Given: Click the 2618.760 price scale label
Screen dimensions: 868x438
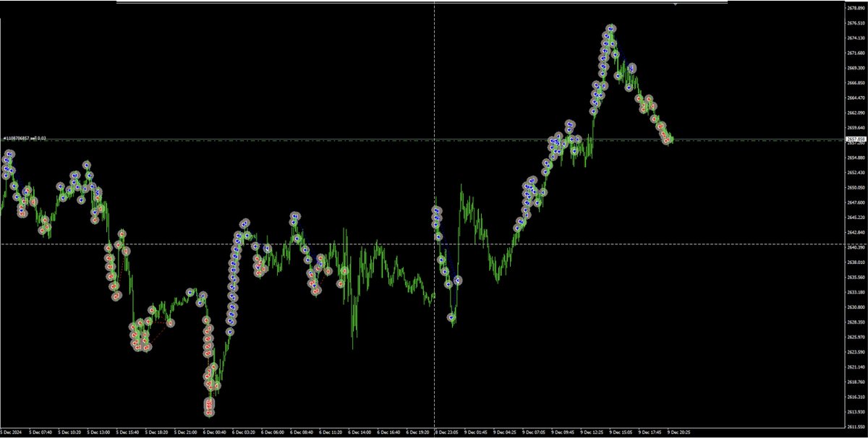Looking at the screenshot, I should (856, 382).
